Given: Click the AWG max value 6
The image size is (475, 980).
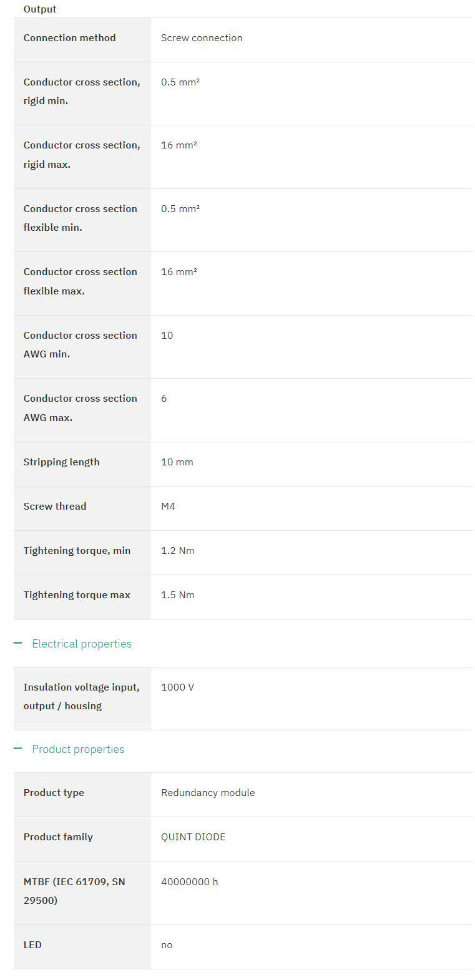Looking at the screenshot, I should coord(164,399).
